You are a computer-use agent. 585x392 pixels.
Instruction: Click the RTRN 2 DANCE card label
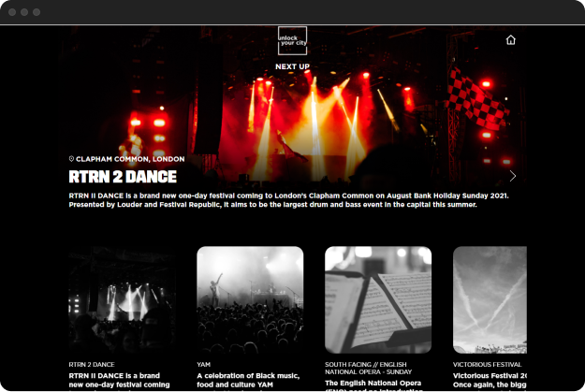click(92, 364)
